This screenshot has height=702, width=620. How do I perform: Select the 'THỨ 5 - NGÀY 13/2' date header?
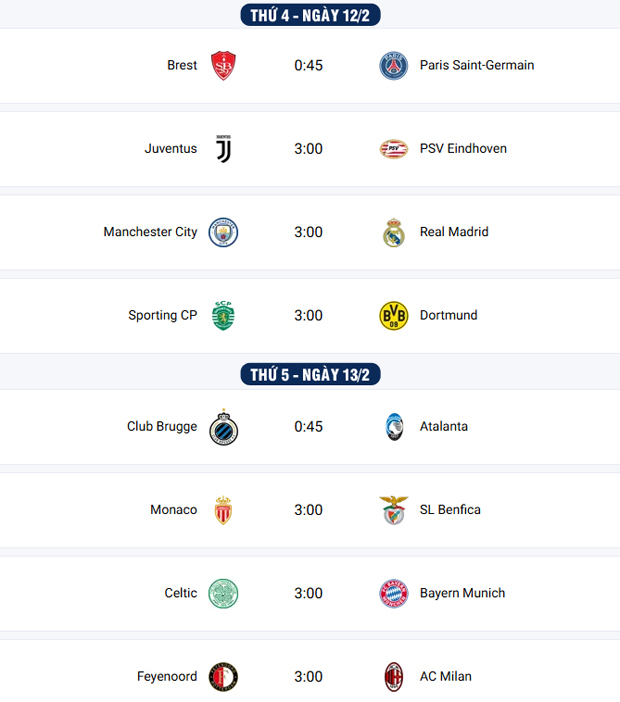tap(310, 375)
